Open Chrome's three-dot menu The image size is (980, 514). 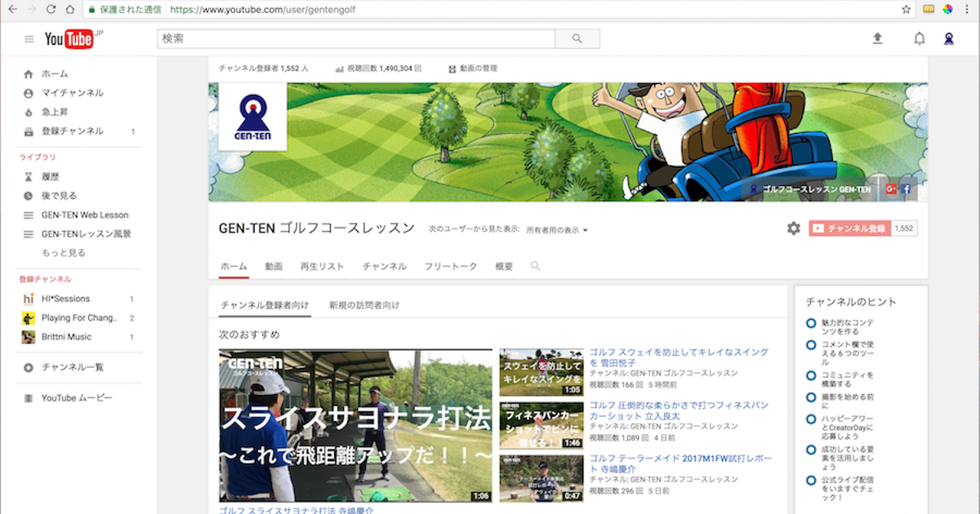click(967, 10)
